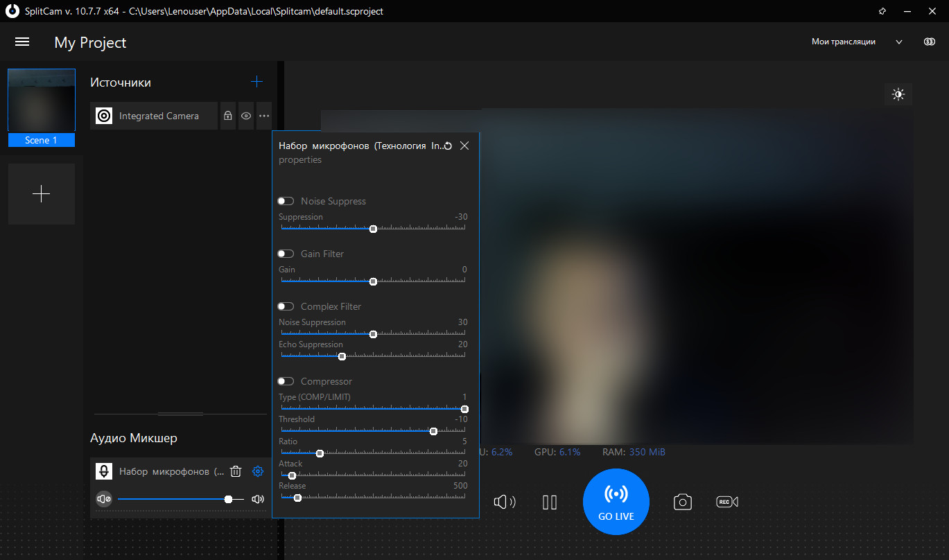This screenshot has width=949, height=560.
Task: Hide Integrated Camera using eye icon
Action: 246,116
